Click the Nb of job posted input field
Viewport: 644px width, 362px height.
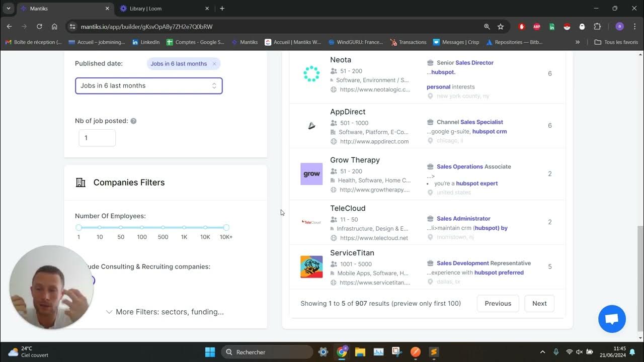[x=97, y=138]
